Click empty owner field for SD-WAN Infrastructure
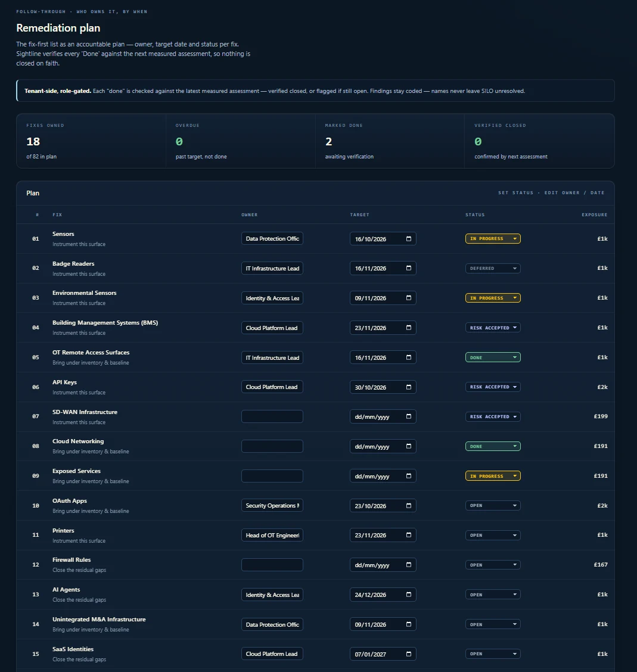Viewport: 637px width, 672px height. [x=272, y=416]
